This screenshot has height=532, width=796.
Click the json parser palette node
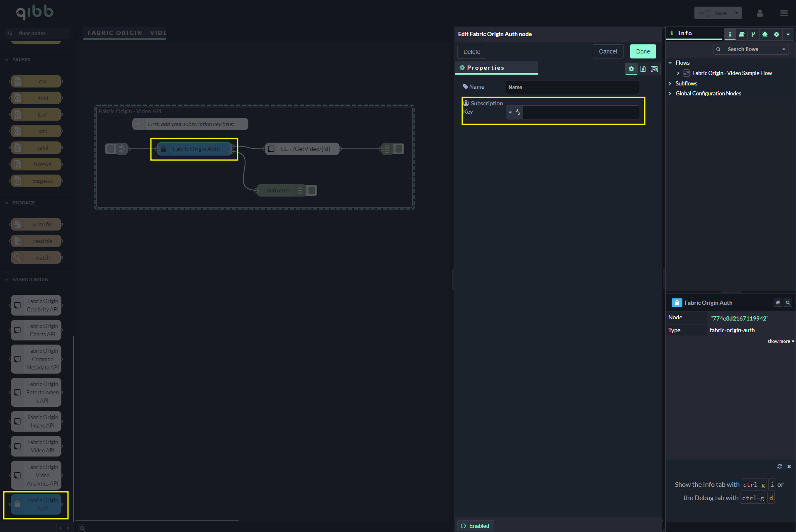tap(36, 114)
